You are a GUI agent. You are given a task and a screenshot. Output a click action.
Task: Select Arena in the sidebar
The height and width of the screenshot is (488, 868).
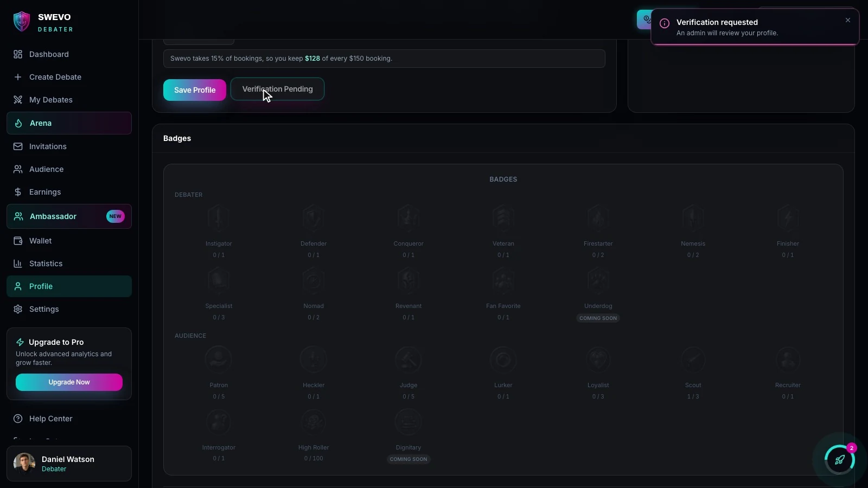point(69,123)
